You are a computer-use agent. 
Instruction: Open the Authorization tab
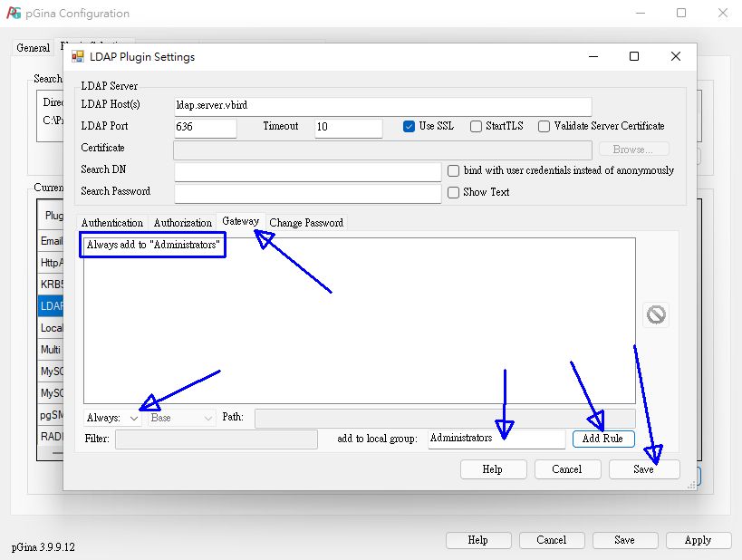[x=182, y=222]
